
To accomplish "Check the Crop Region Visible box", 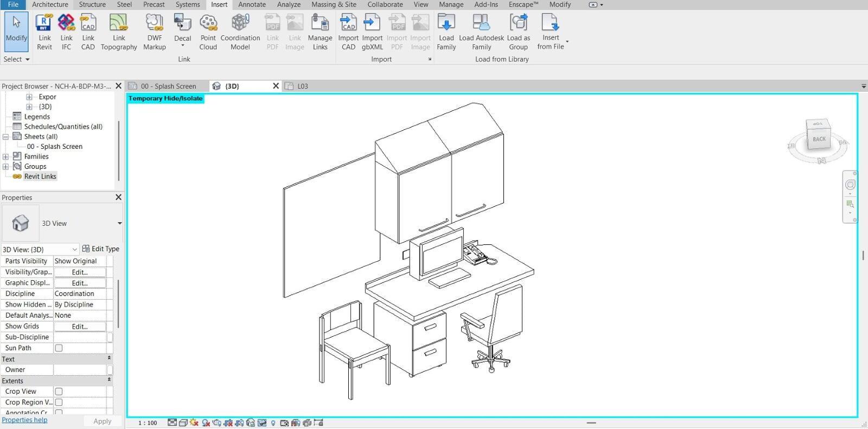I will point(59,402).
